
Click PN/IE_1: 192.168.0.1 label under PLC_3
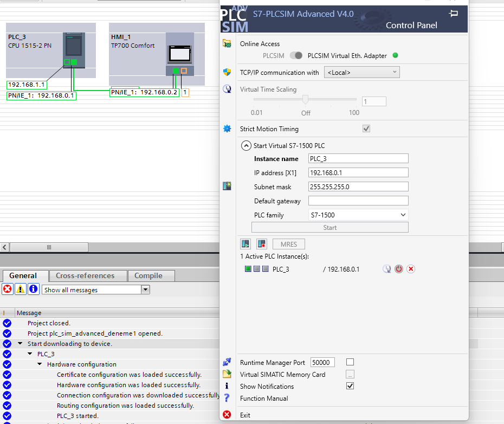42,95
